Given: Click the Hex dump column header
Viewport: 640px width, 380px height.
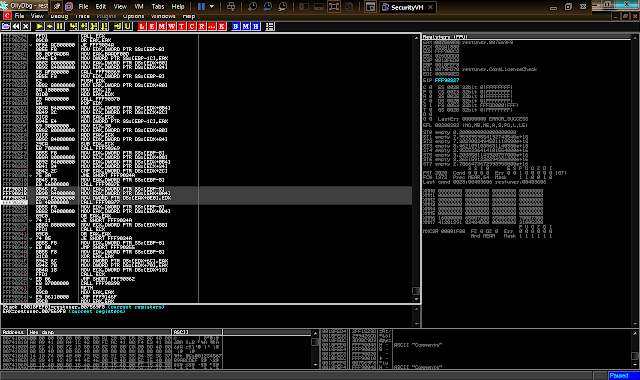Looking at the screenshot, I should pos(99,332).
